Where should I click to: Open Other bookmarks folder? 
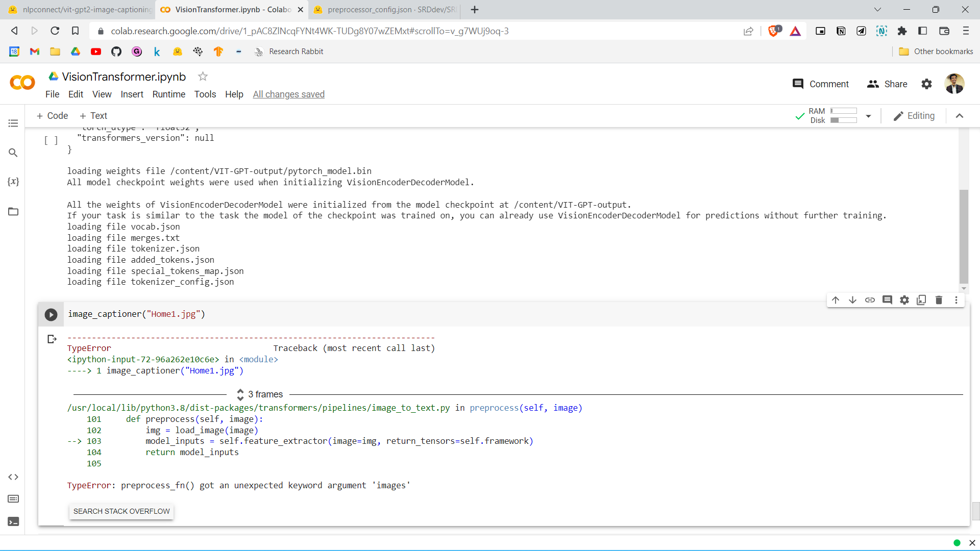936,52
